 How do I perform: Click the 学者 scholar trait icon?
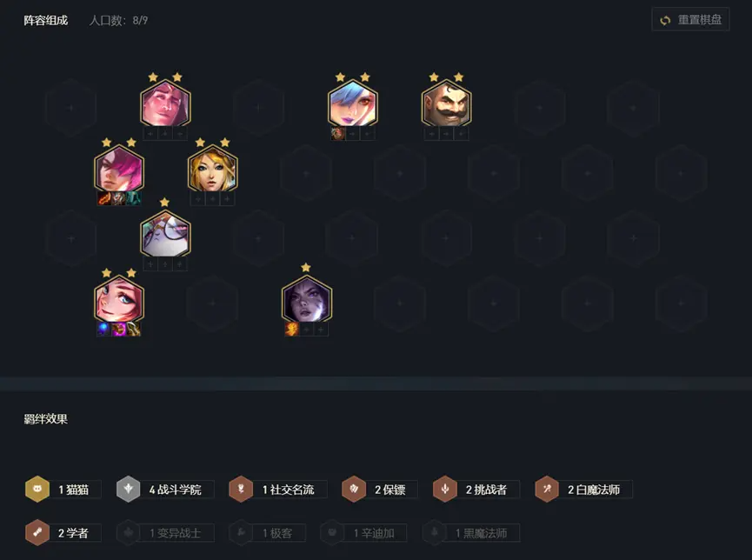[37, 533]
